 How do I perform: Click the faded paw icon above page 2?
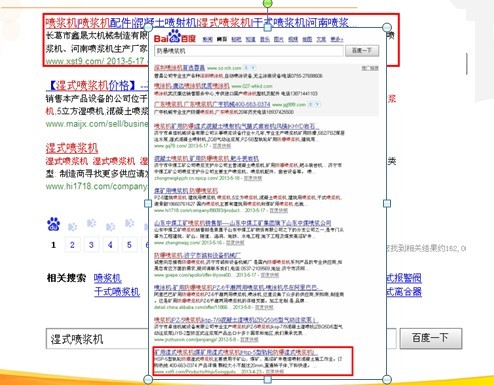point(72,227)
